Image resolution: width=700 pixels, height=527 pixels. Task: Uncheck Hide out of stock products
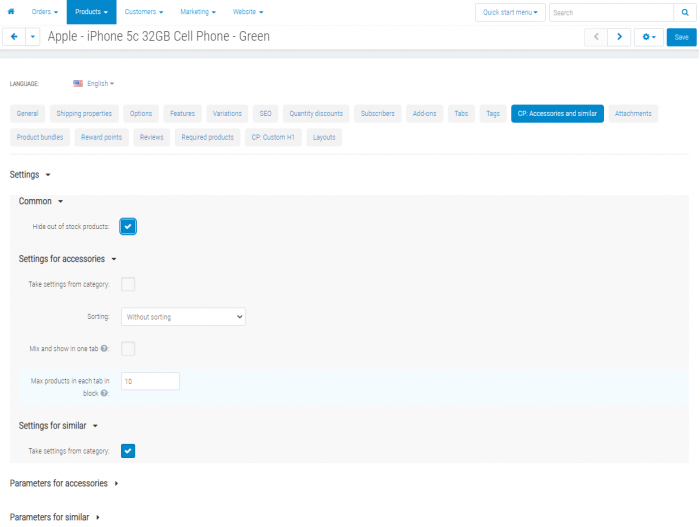[128, 226]
